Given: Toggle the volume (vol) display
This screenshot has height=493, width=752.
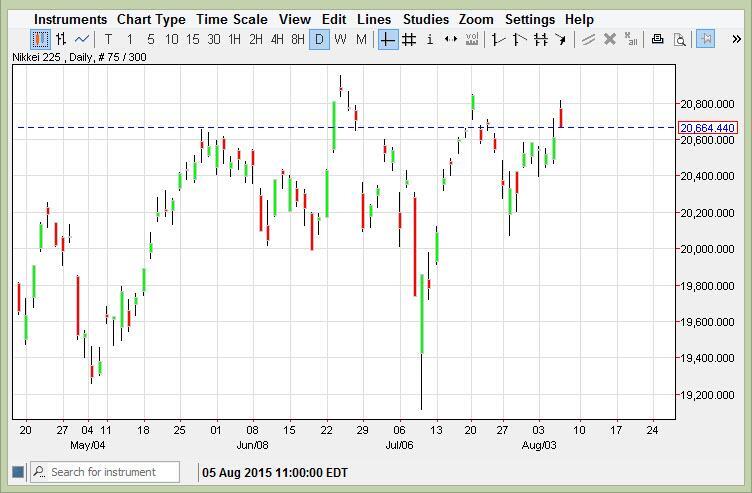Looking at the screenshot, I should pyautogui.click(x=472, y=40).
